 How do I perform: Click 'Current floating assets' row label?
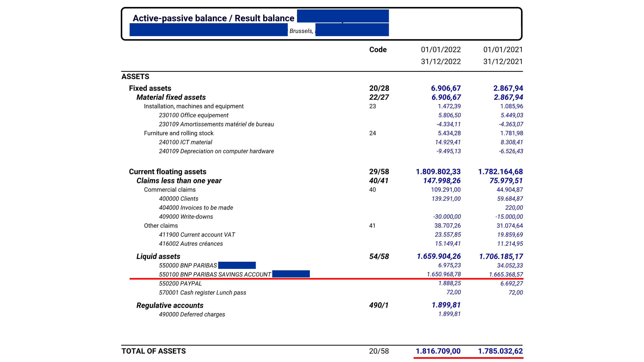pos(167,172)
